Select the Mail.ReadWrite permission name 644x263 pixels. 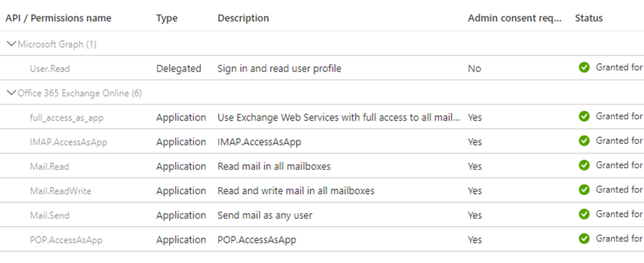click(x=61, y=191)
